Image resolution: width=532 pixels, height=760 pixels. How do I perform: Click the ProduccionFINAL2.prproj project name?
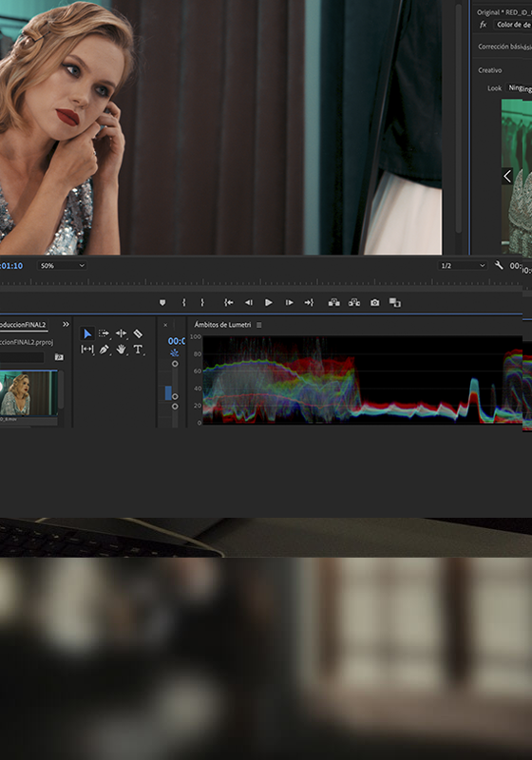(x=27, y=342)
